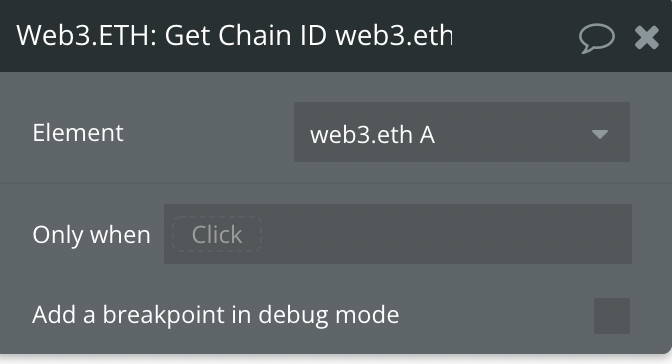Image resolution: width=672 pixels, height=364 pixels.
Task: Open the web3.eth A element selector
Action: [x=462, y=132]
